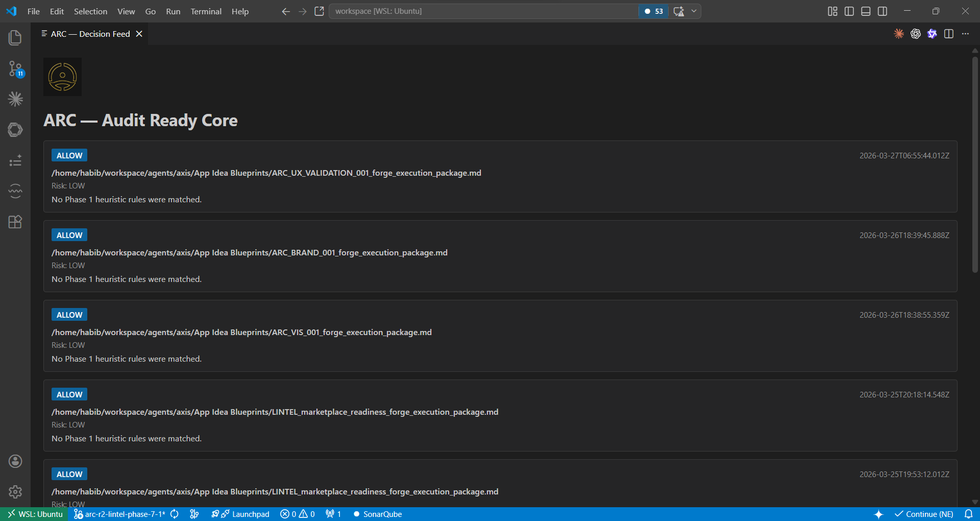Open the ChatGPT extension icon in editor toolbar
The width and height of the screenshot is (980, 521).
click(916, 34)
